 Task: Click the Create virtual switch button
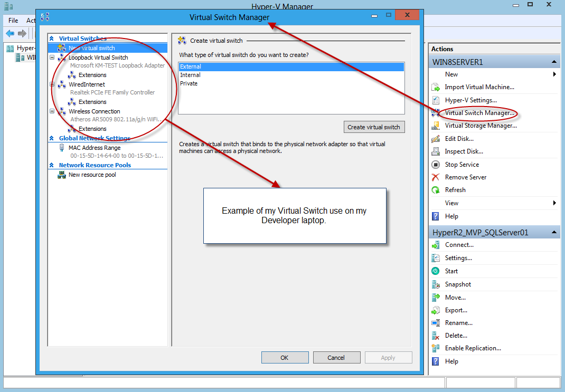pos(374,127)
